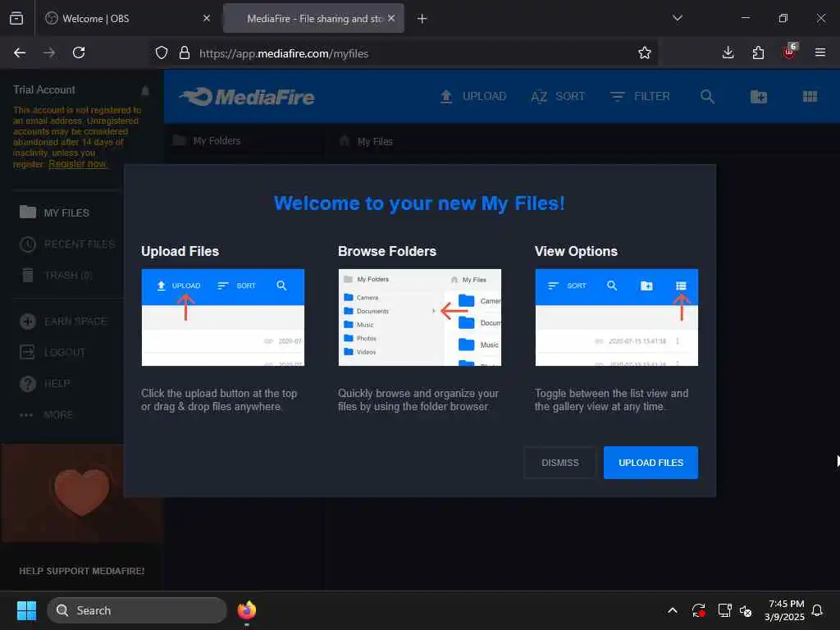Switch to the MediaFire browser tab
The width and height of the screenshot is (840, 630).
[313, 18]
